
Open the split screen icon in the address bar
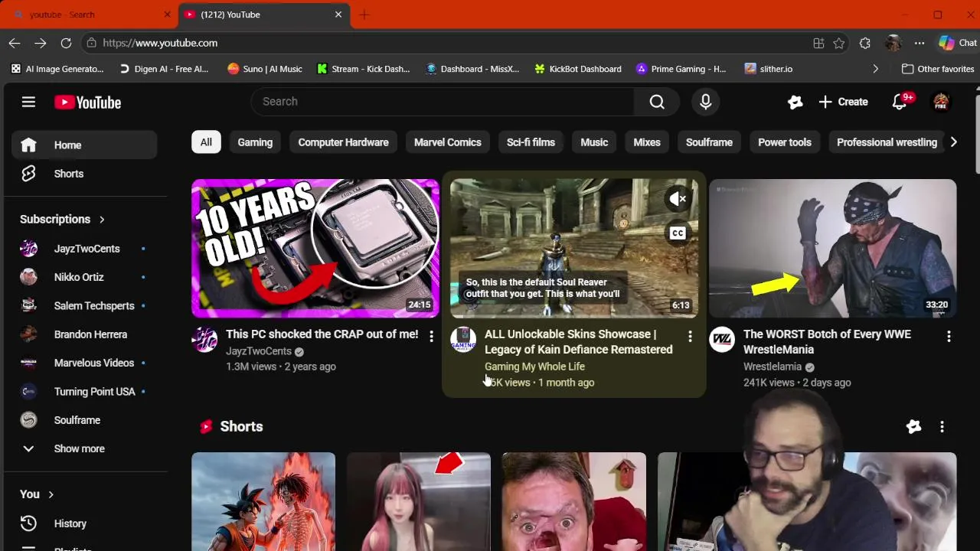point(818,43)
